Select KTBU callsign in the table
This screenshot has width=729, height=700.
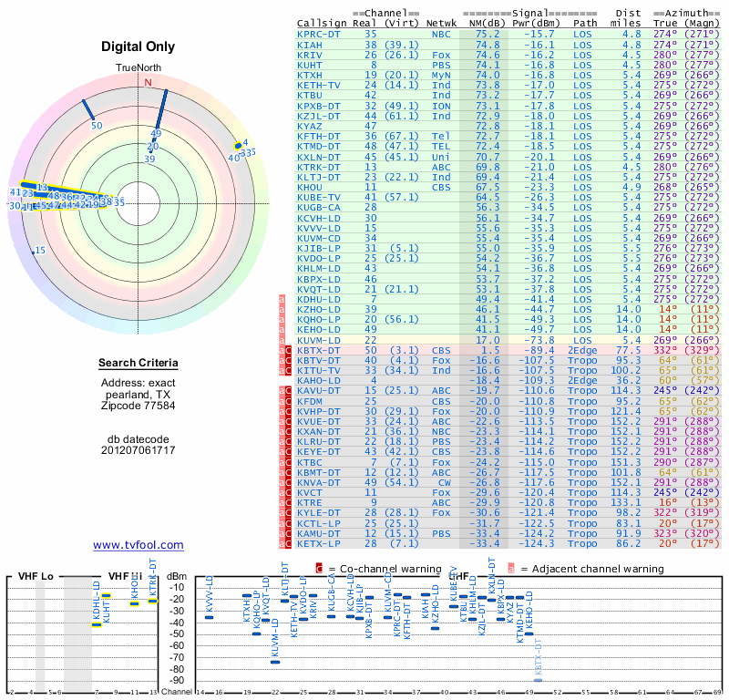[310, 96]
